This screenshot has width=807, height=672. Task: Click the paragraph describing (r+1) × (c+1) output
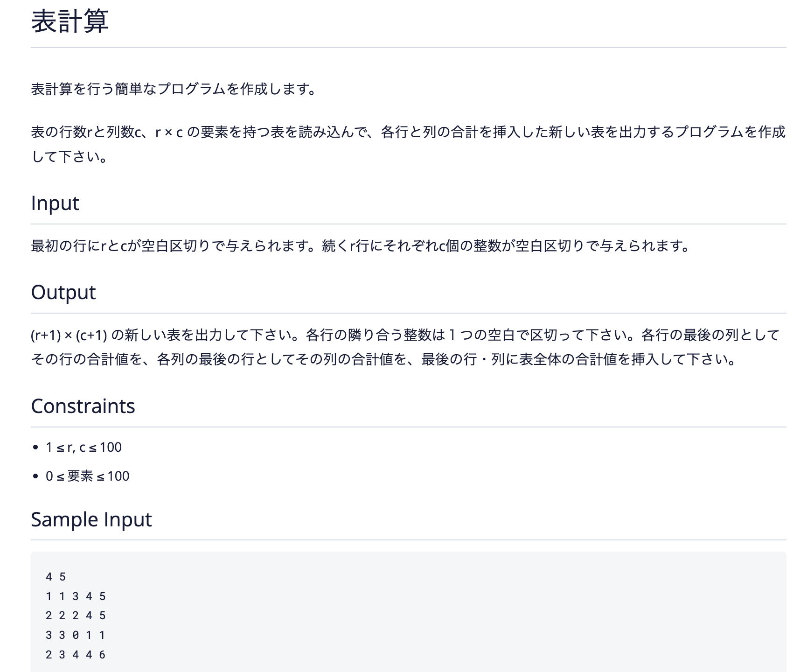click(x=401, y=345)
